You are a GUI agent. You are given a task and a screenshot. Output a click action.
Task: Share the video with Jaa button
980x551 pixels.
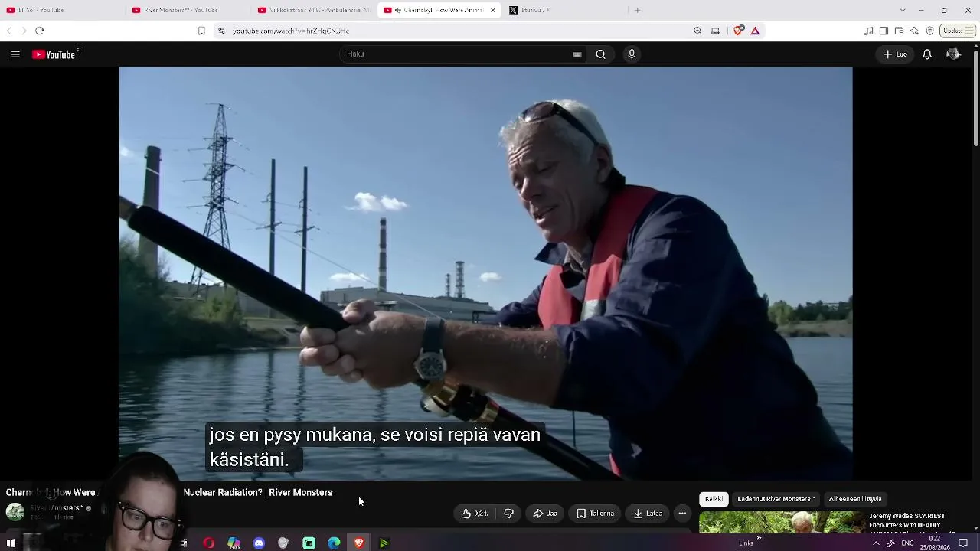tap(545, 514)
